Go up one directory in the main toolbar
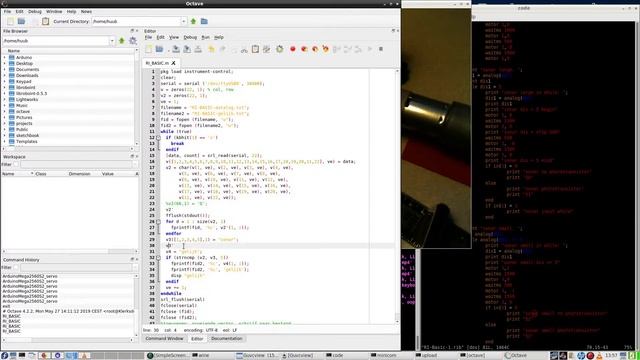Viewport: 640px width, 360px height. [x=193, y=21]
